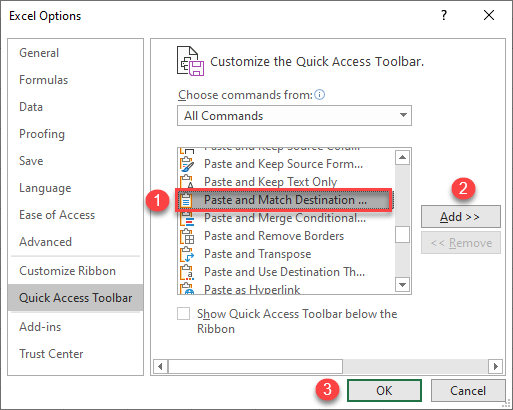Viewport: 513px width, 410px height.
Task: Click the Paste and Transpose icon
Action: point(187,254)
